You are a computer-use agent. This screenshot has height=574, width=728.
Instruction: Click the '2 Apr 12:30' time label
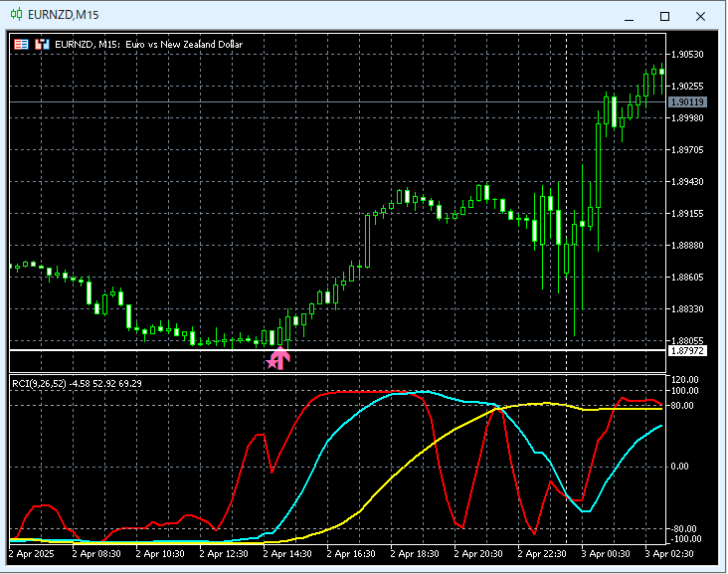click(x=224, y=554)
